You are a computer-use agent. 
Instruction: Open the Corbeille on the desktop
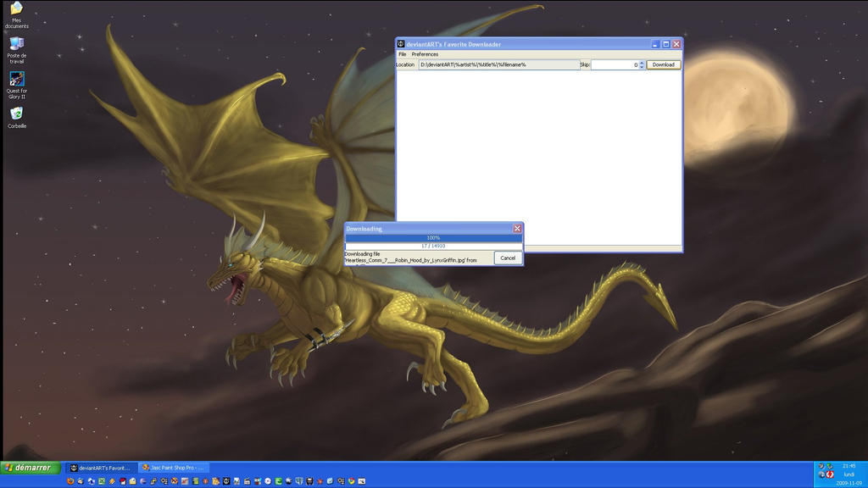(x=17, y=114)
